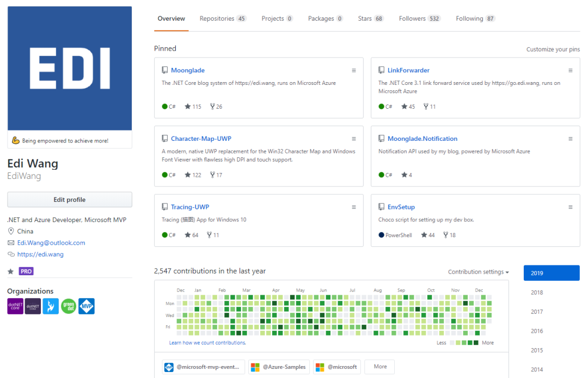
Task: Switch to the Repositories tab
Action: (223, 18)
